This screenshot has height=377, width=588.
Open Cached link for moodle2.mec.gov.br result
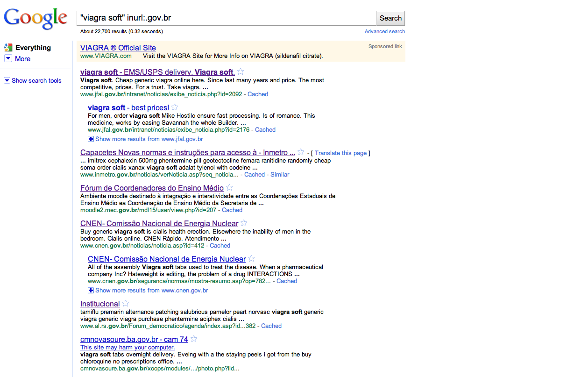pos(232,210)
